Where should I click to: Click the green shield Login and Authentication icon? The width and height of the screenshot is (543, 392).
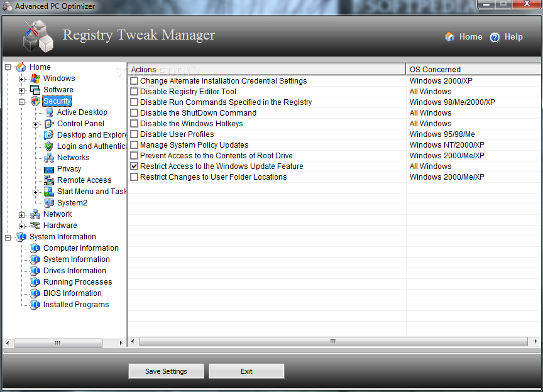point(49,146)
